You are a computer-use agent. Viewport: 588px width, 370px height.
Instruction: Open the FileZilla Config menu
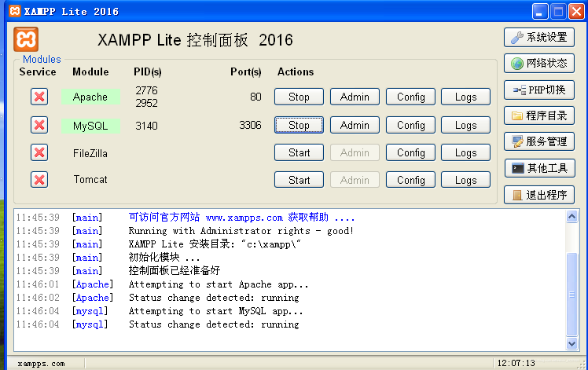[x=410, y=152]
